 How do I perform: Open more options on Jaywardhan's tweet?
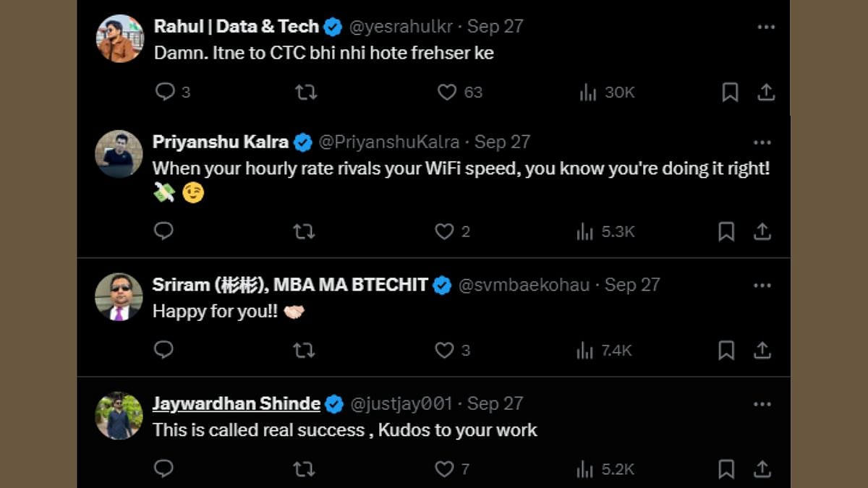coord(762,403)
